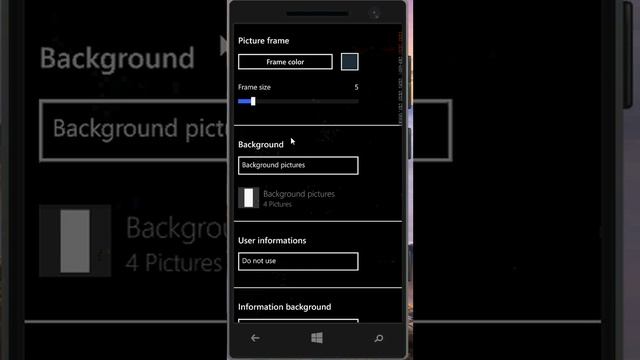640x360 pixels.
Task: Click the Frame size value 5
Action: pos(356,87)
